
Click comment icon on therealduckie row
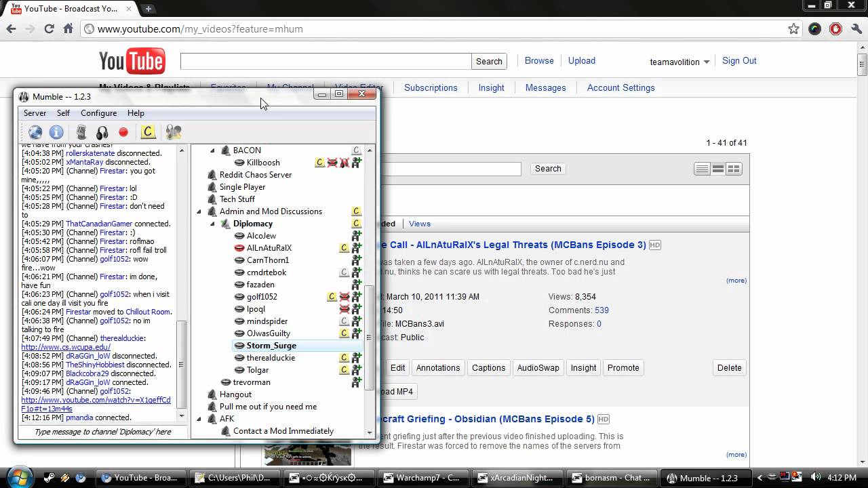tap(344, 358)
